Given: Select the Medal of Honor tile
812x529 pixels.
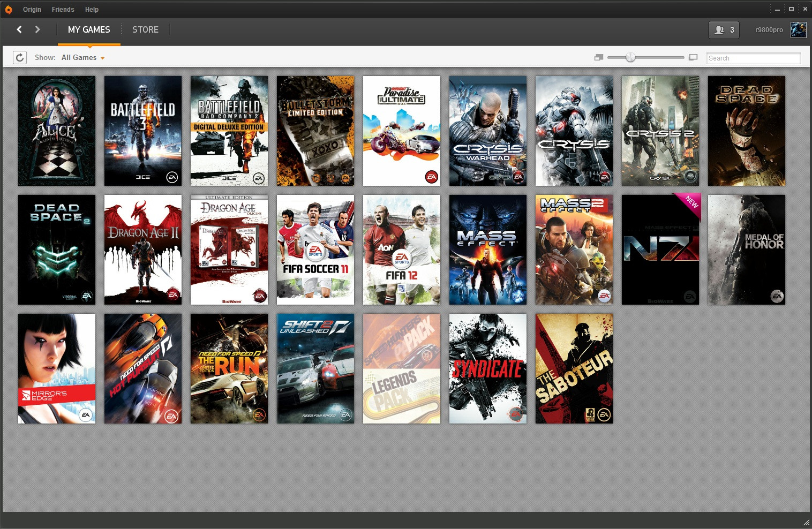Looking at the screenshot, I should (x=747, y=250).
